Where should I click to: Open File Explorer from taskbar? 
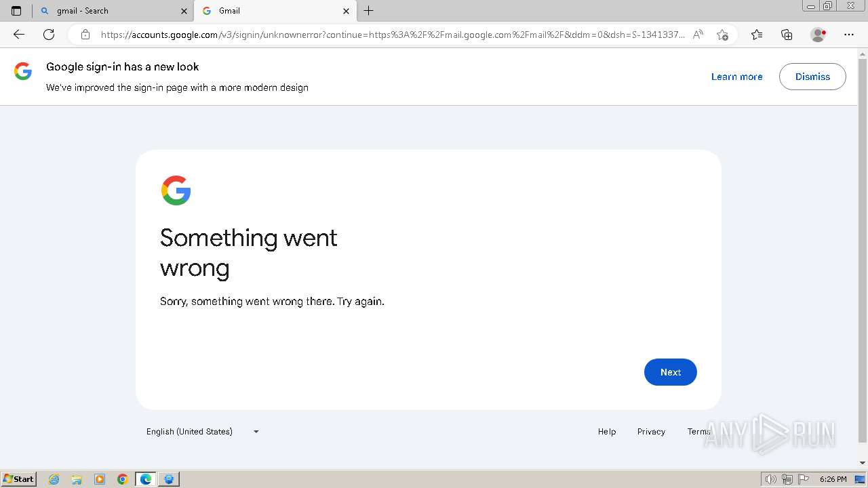click(77, 479)
